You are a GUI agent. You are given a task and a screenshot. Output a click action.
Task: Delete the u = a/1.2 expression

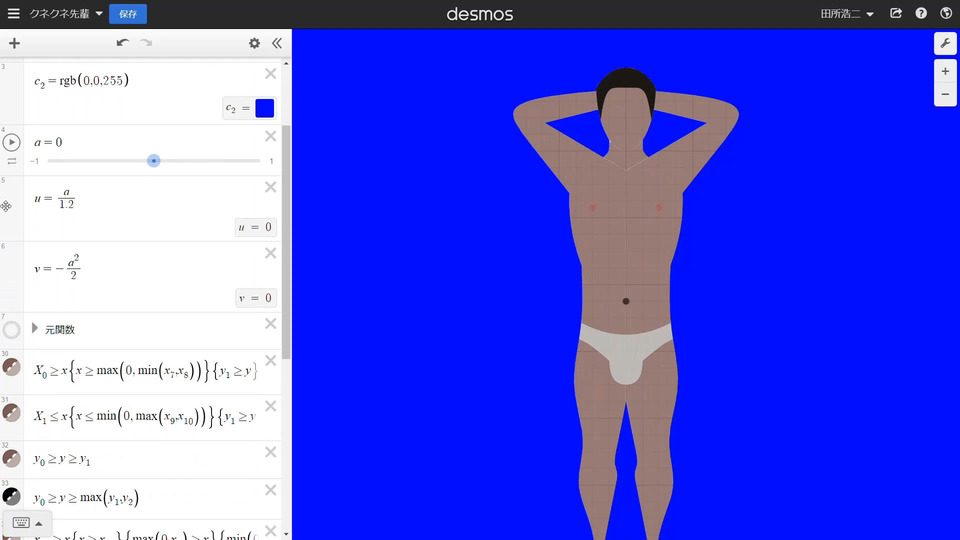271,187
